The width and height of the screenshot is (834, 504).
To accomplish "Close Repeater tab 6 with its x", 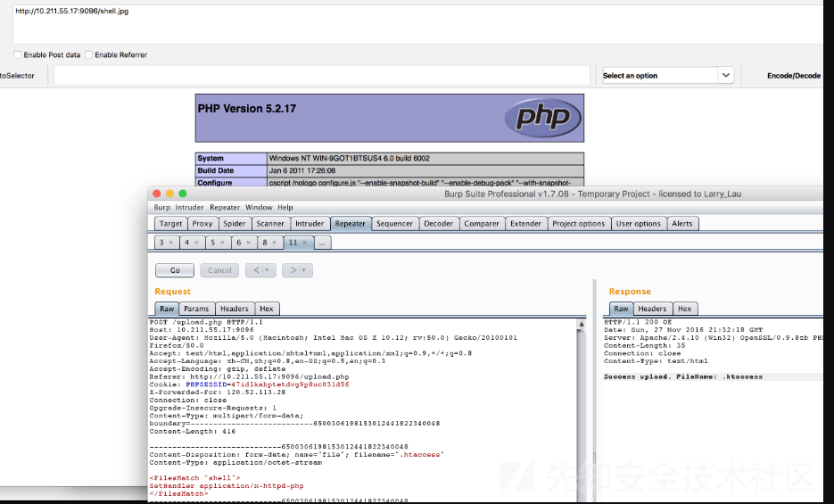I will [x=248, y=243].
